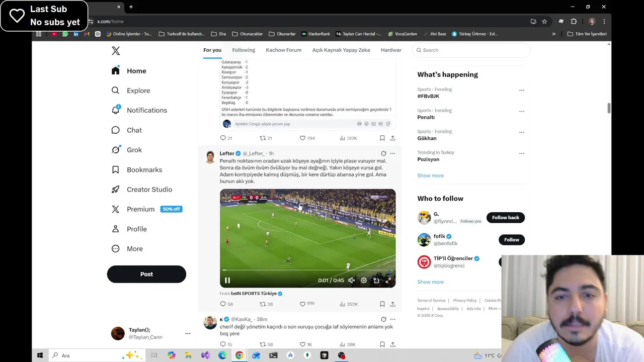Screen dimensions: 644x362
Task: Open Profile in the sidebar
Action: pyautogui.click(x=129, y=229)
